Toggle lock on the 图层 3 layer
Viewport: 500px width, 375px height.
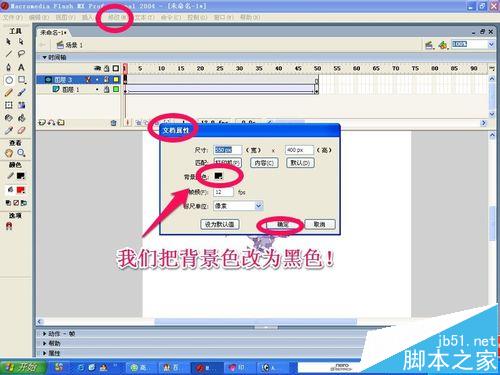(x=106, y=80)
